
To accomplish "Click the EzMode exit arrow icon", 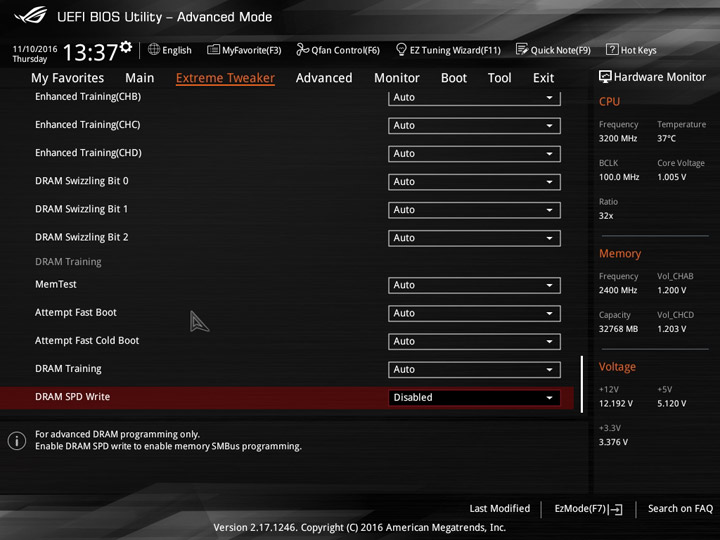I will pos(615,509).
